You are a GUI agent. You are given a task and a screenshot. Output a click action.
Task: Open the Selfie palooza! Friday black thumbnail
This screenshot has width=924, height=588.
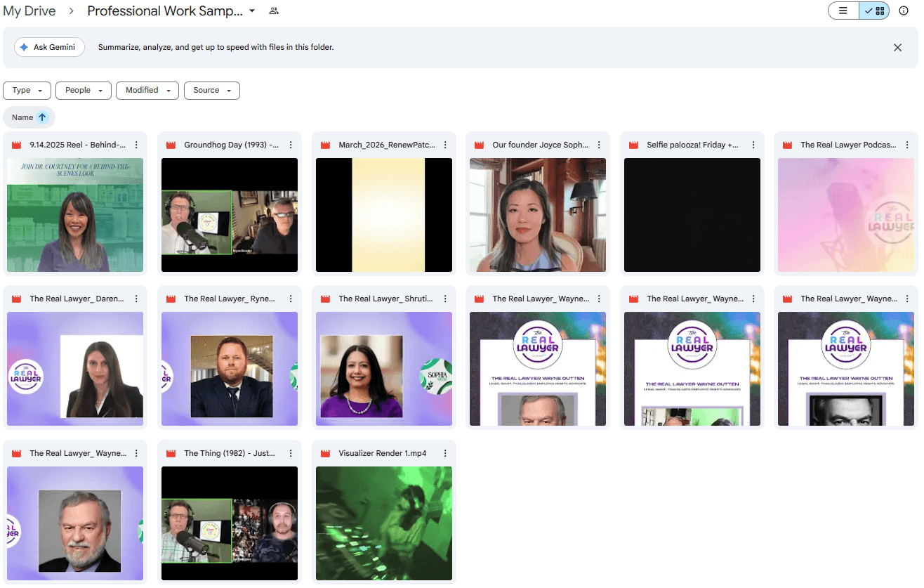pos(692,215)
